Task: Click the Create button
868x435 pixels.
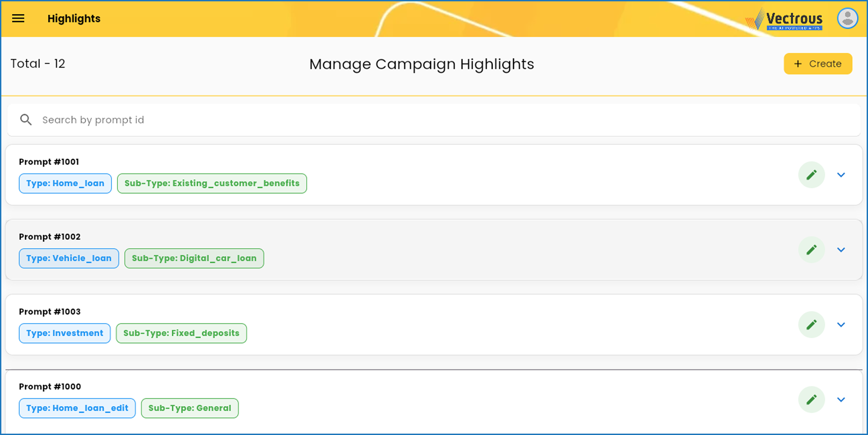Action: 818,64
